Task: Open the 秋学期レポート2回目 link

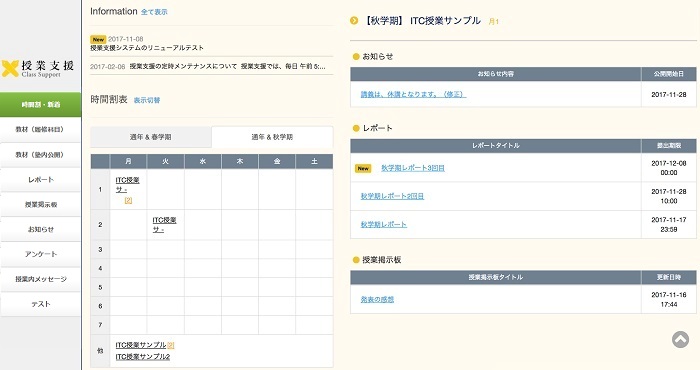Action: (x=392, y=196)
